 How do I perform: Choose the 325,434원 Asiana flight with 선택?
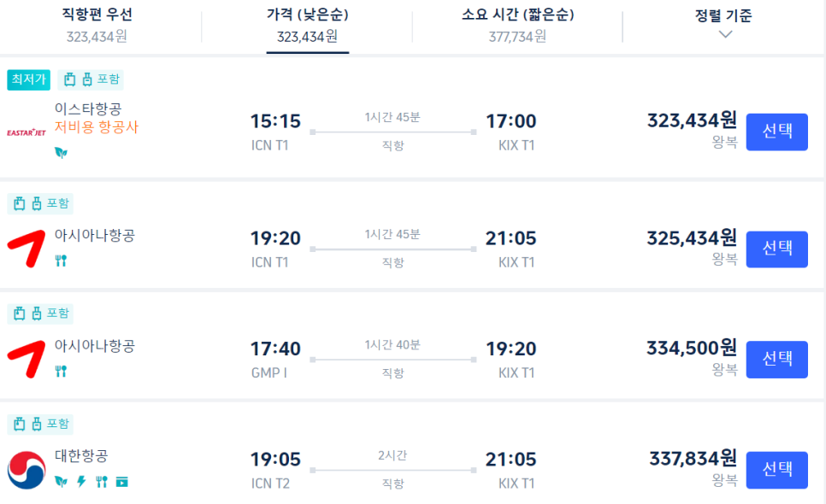point(777,249)
